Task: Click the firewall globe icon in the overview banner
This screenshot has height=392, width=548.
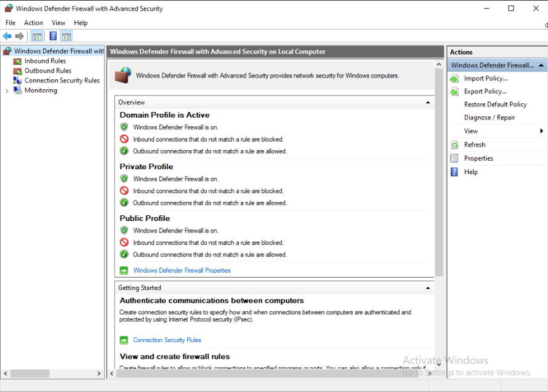Action: click(x=123, y=75)
